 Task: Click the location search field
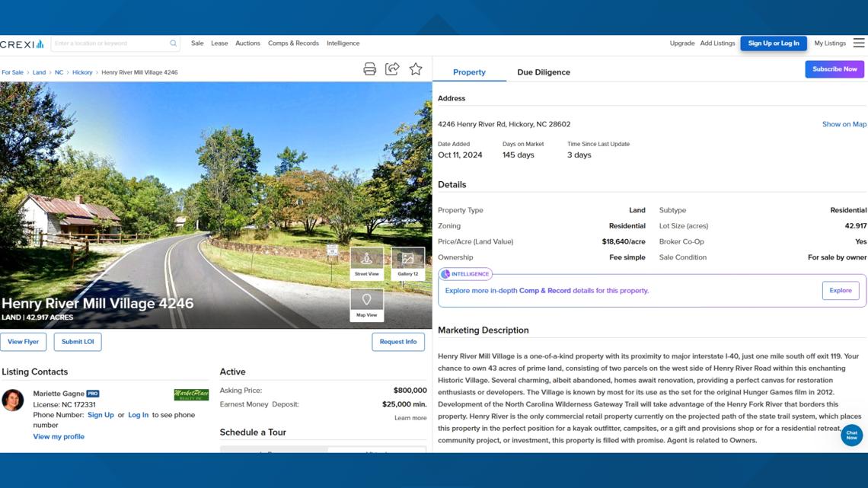[x=107, y=43]
